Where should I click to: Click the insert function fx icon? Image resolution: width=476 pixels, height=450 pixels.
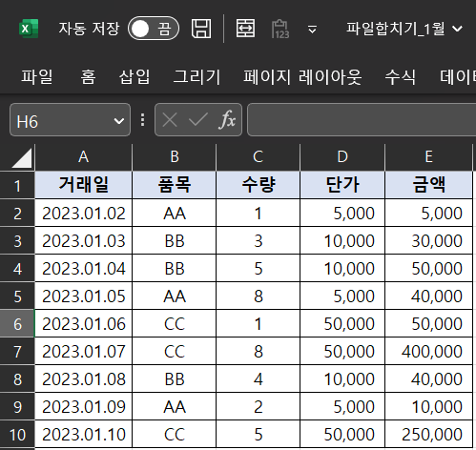pos(227,120)
